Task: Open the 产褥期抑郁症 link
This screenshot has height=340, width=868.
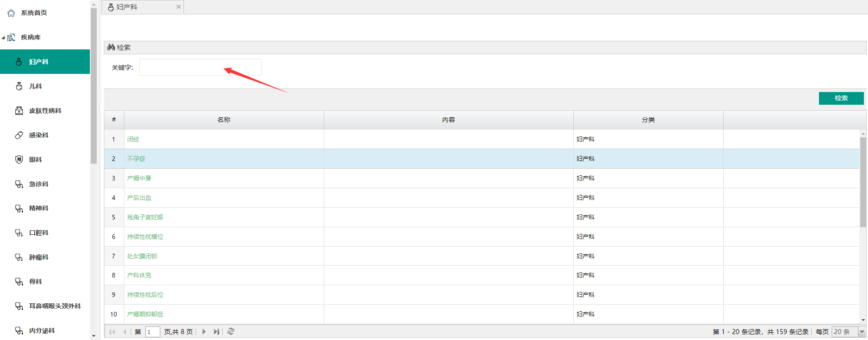Action: [145, 314]
